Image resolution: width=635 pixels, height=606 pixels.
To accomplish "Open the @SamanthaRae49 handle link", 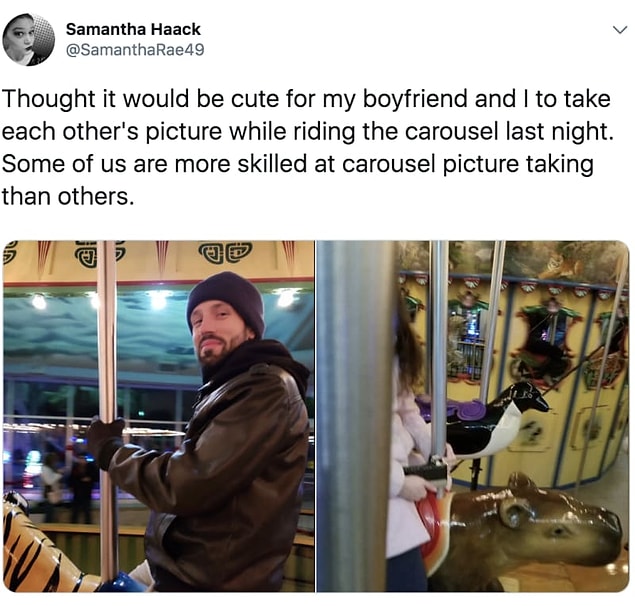I will [135, 50].
